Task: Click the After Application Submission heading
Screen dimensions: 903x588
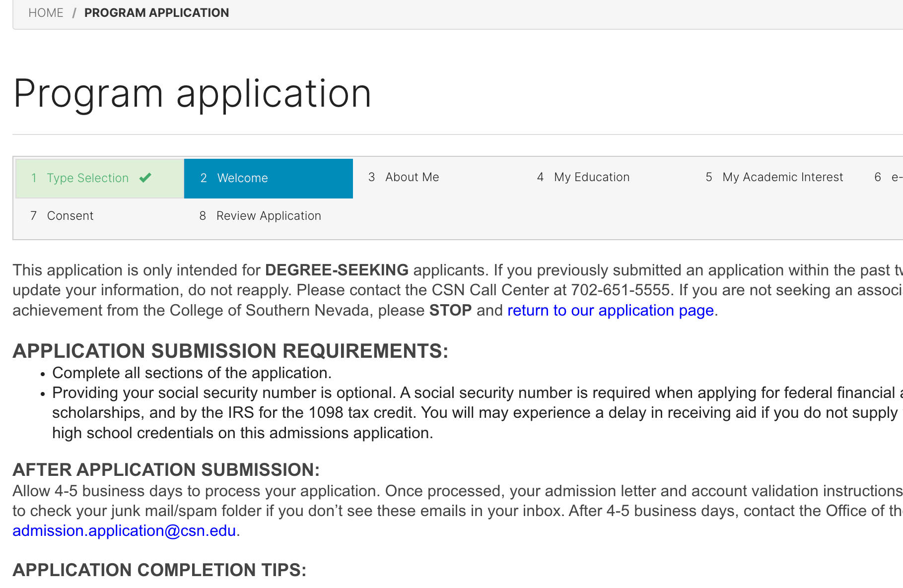Action: coord(166,469)
